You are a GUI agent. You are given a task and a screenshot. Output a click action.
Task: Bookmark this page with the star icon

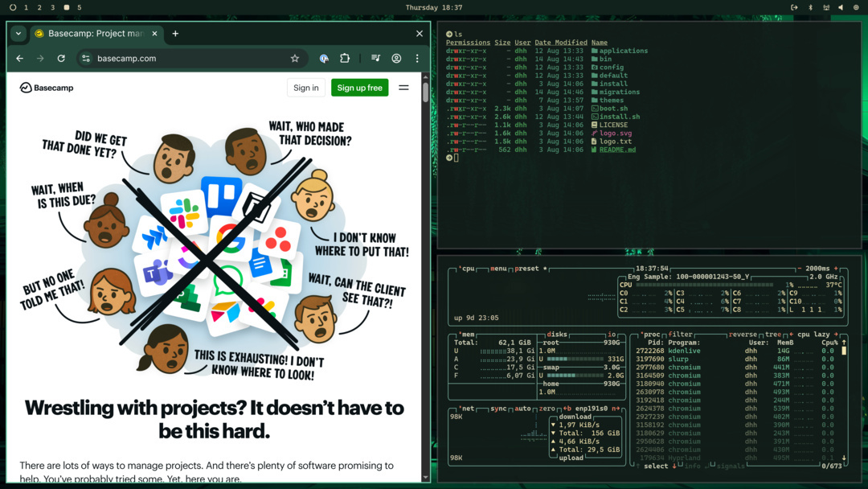[x=294, y=58]
